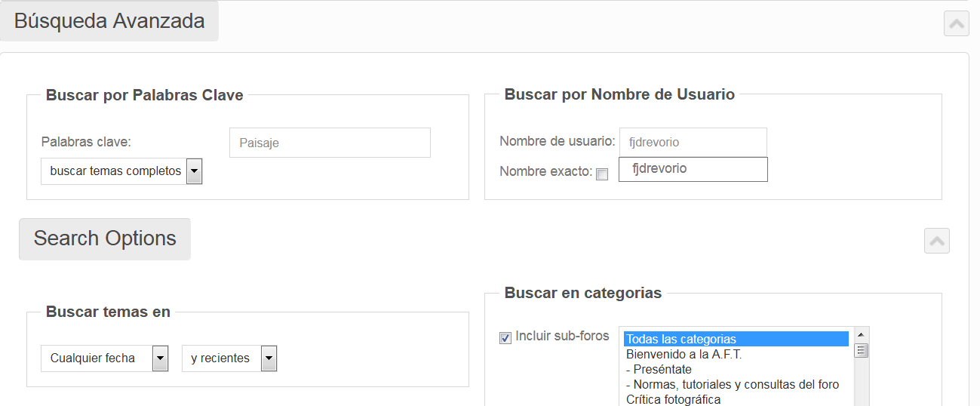Select 'Normas, tutoriales y consultas del foro'
The width and height of the screenshot is (980, 406).
point(733,384)
